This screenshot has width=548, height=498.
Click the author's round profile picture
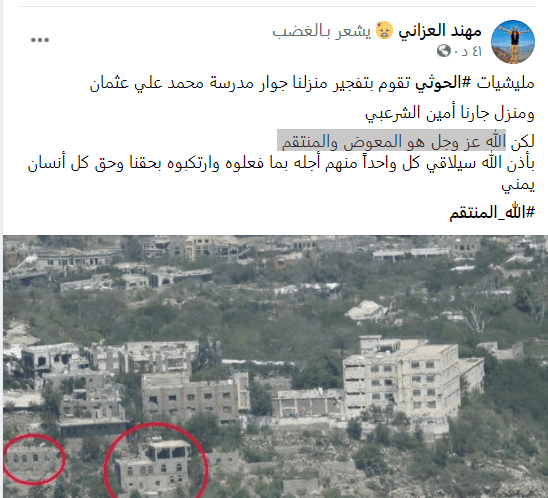[513, 42]
